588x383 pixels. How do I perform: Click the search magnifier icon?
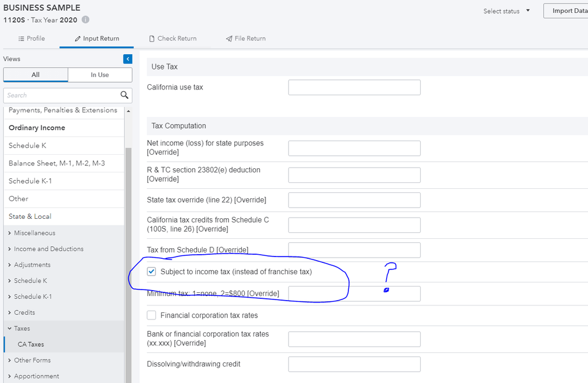pos(124,95)
